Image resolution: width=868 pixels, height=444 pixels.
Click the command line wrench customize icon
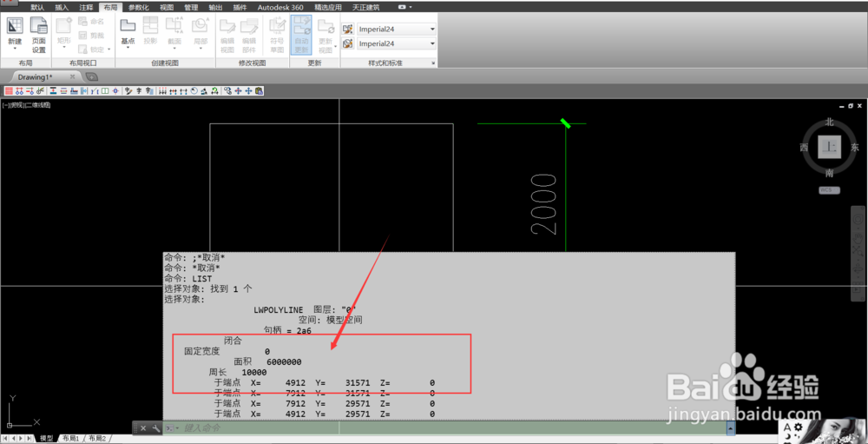pyautogui.click(x=155, y=427)
